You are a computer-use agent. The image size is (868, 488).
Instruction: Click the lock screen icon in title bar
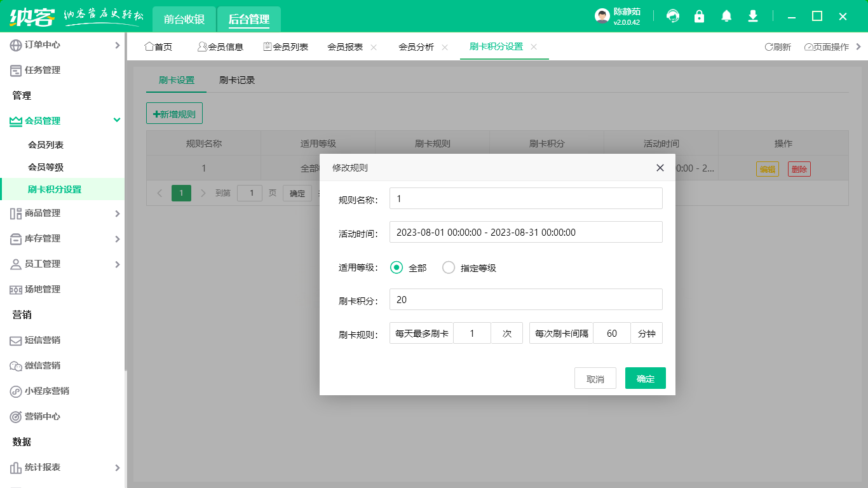[x=699, y=16]
